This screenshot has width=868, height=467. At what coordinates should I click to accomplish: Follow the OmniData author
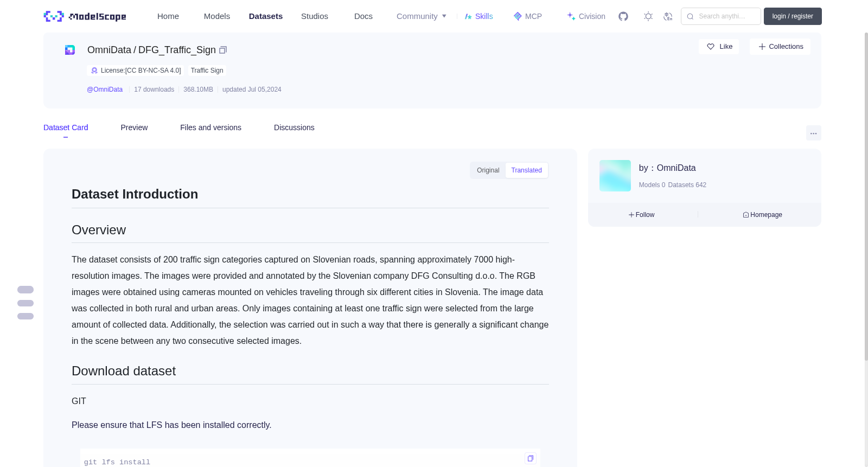[x=642, y=215]
